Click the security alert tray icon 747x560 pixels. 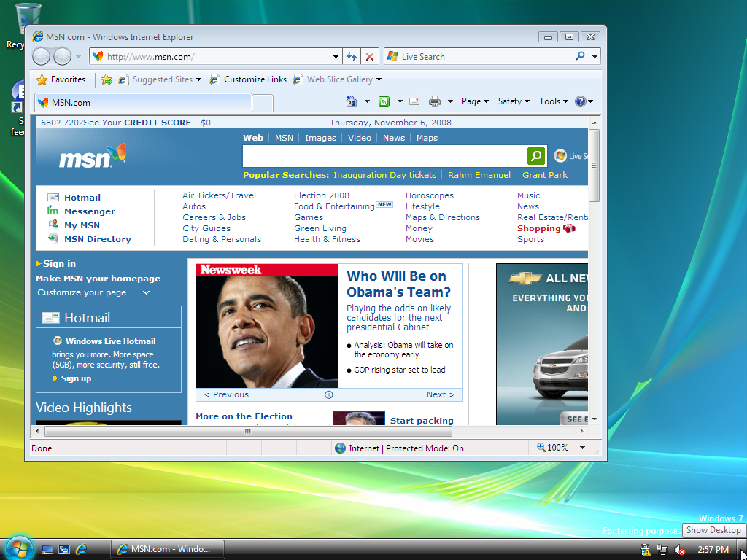(646, 550)
